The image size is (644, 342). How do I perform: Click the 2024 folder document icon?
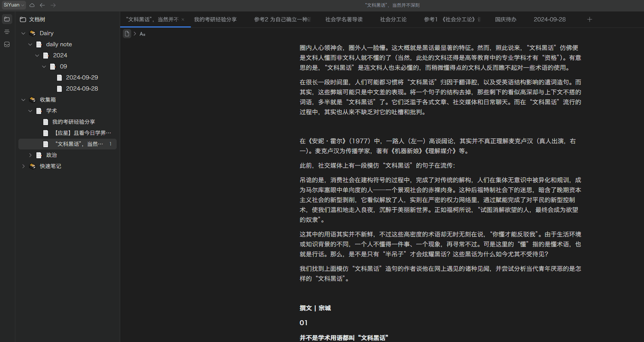(x=46, y=55)
